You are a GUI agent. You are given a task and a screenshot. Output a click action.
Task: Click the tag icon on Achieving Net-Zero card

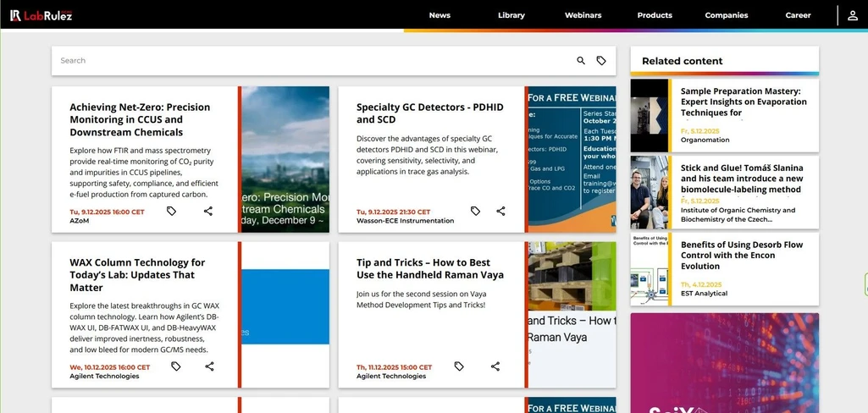point(171,211)
